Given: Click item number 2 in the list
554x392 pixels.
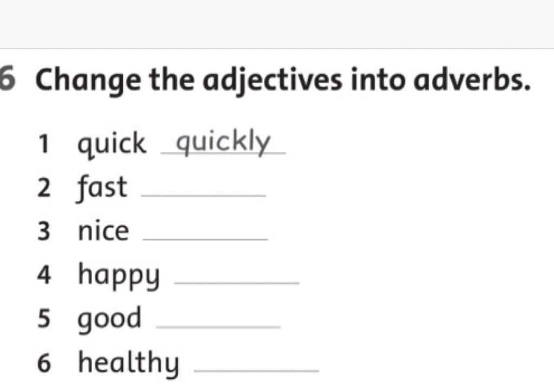Looking at the screenshot, I should (44, 188).
